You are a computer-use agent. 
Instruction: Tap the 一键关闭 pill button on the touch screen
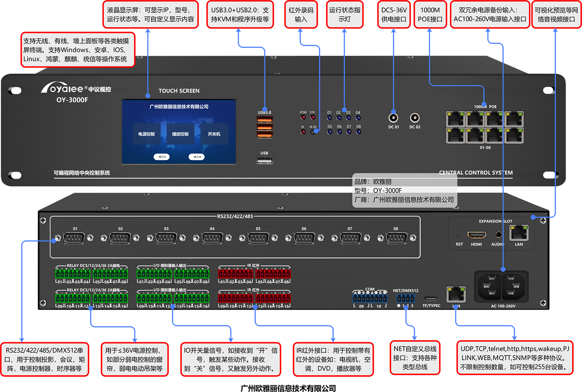(x=196, y=157)
